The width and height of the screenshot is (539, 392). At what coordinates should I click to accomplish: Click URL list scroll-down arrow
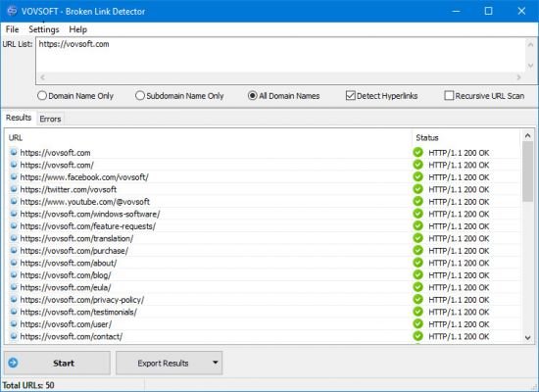pyautogui.click(x=530, y=66)
